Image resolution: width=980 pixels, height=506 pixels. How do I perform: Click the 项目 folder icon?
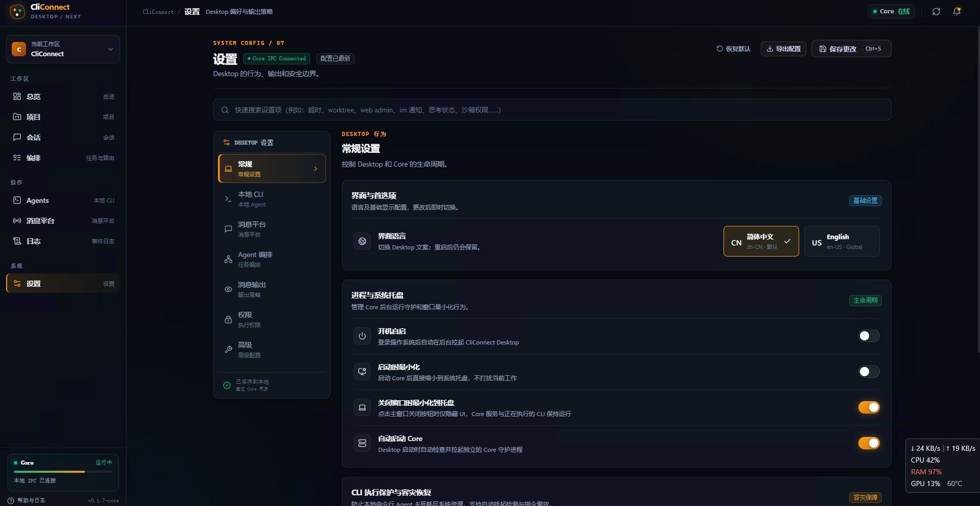(17, 117)
